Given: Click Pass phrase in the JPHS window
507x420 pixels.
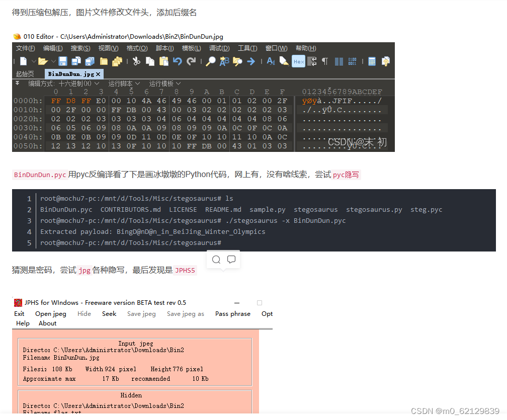Looking at the screenshot, I should coord(232,313).
